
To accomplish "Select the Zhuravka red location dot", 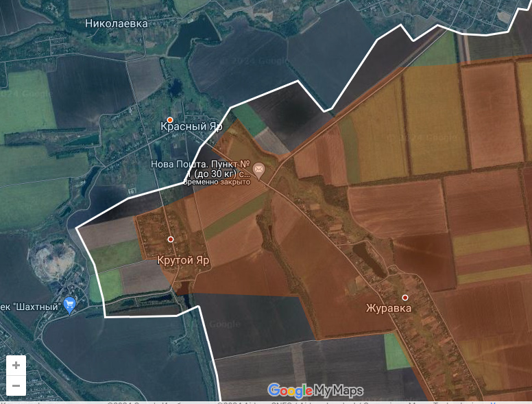I will 405,297.
